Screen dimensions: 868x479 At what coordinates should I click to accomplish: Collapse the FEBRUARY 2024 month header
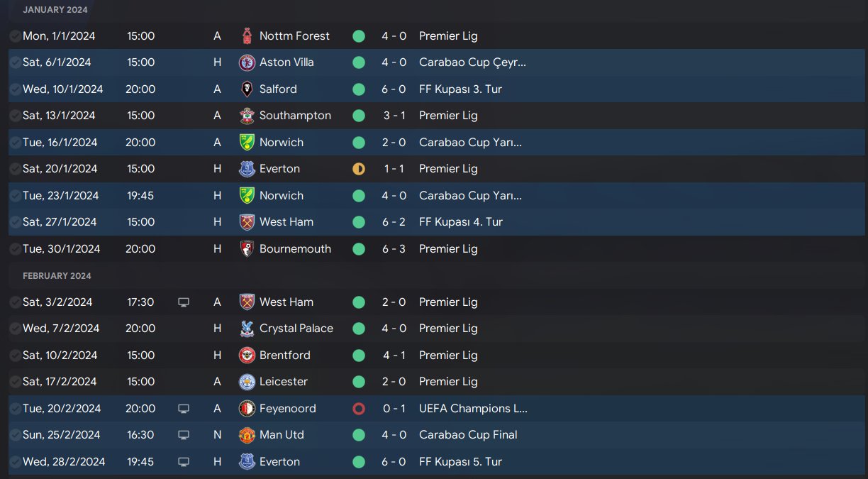[x=57, y=276]
